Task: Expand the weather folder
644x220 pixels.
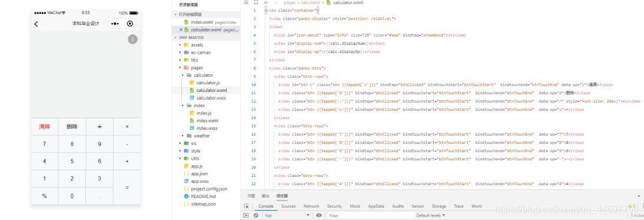Action: click(183, 136)
